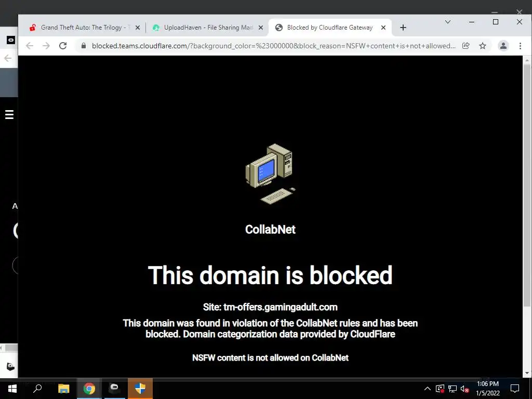This screenshot has height=399, width=532.
Task: Open File Explorer from taskbar
Action: tap(63, 389)
